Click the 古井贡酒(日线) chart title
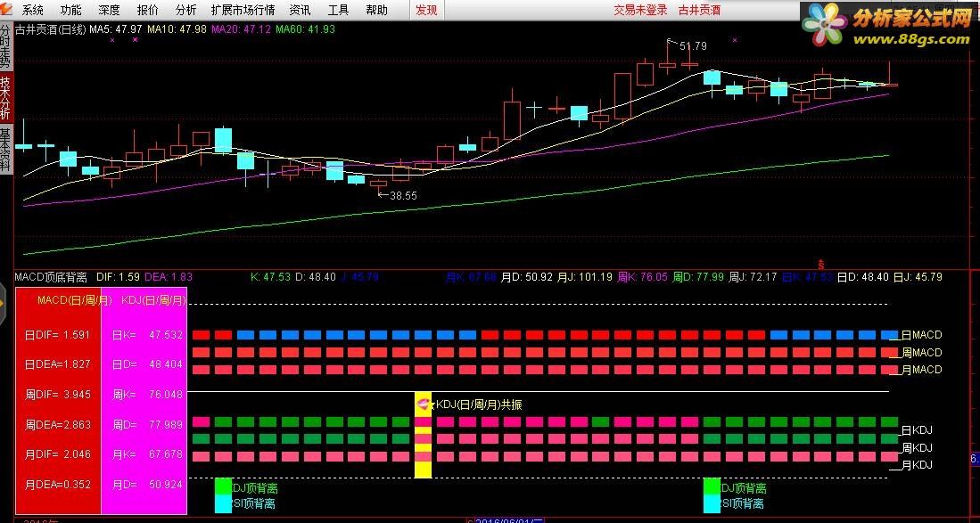The image size is (980, 523). 51,29
